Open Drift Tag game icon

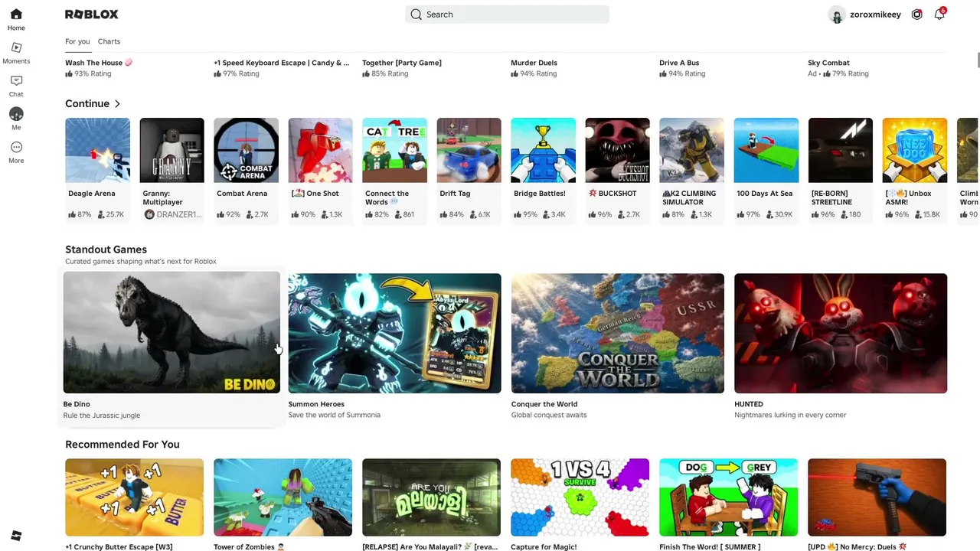469,150
